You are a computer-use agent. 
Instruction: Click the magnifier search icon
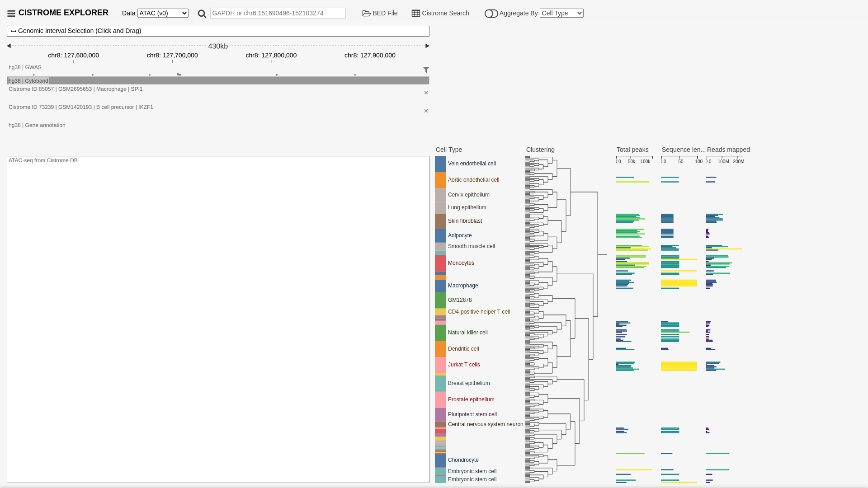click(x=202, y=14)
